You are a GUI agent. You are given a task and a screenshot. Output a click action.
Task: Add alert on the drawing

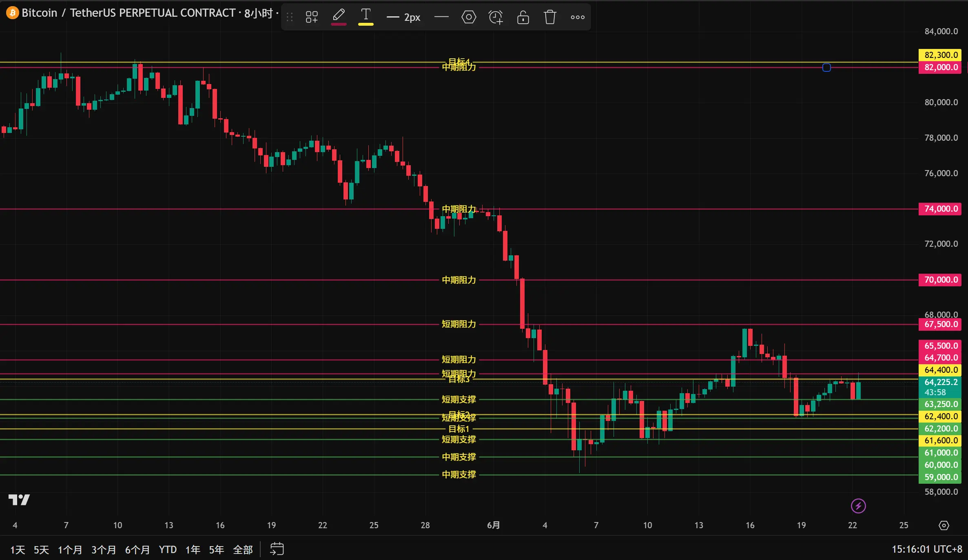[496, 17]
